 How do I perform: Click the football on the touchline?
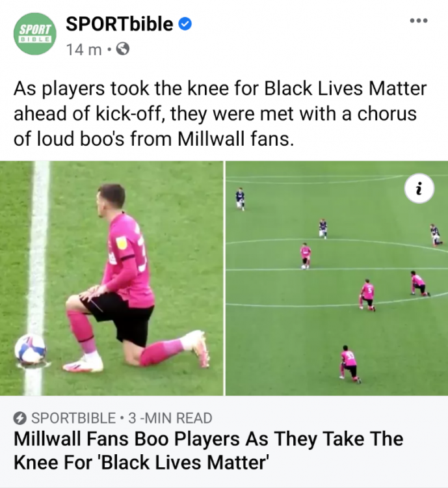(30, 349)
